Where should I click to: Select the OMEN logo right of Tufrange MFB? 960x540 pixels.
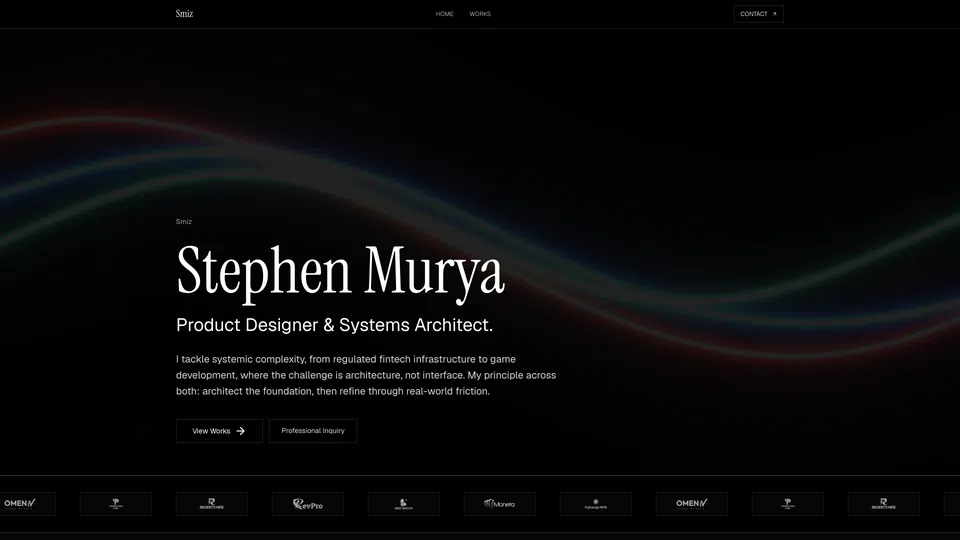point(692,504)
